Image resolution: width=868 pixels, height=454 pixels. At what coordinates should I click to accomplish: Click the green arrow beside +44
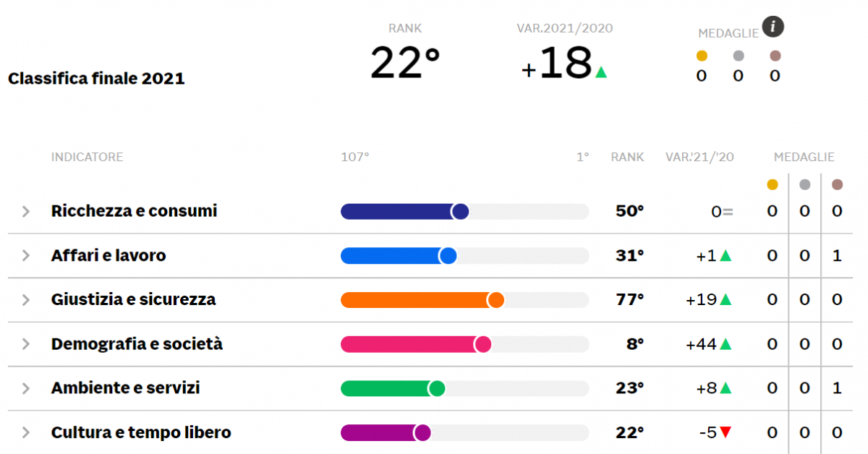click(x=726, y=344)
